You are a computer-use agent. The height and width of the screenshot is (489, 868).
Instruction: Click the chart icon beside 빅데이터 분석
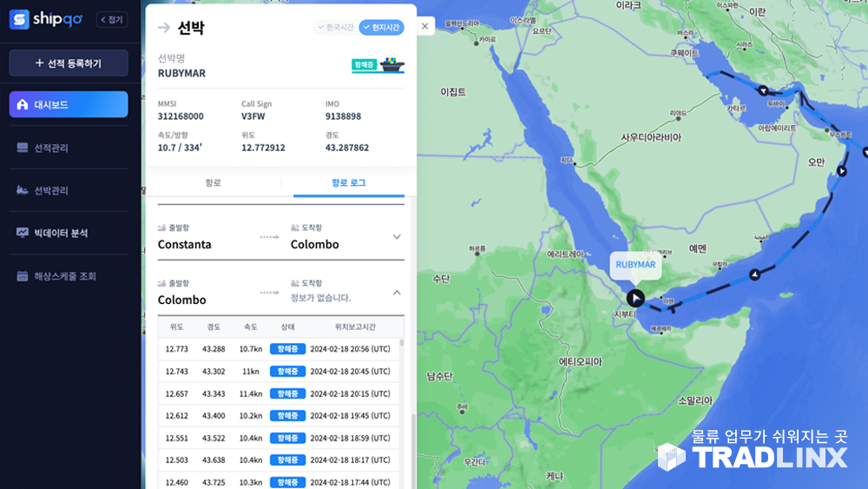23,233
